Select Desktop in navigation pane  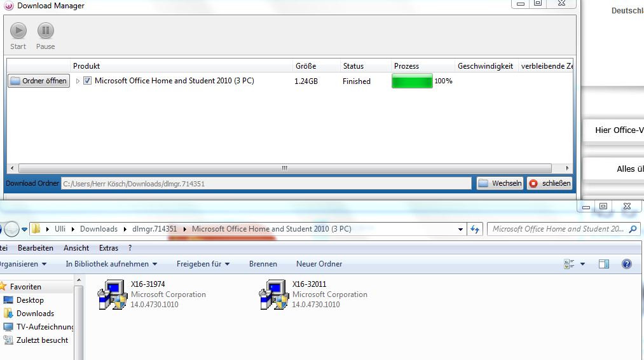[30, 300]
